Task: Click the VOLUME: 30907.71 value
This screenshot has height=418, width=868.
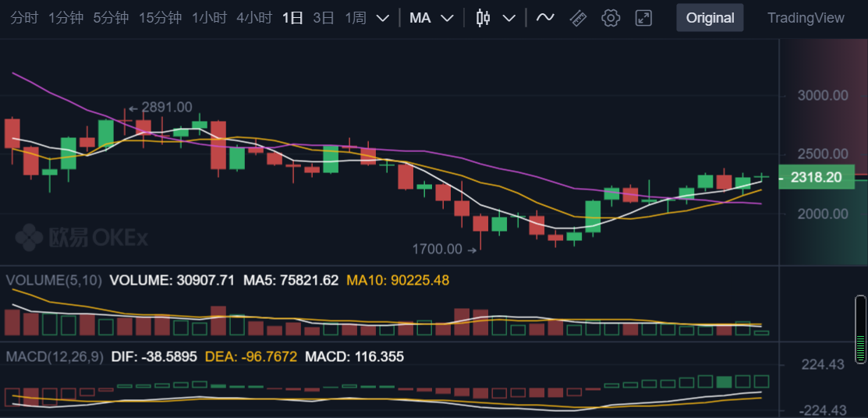Action: pos(172,281)
